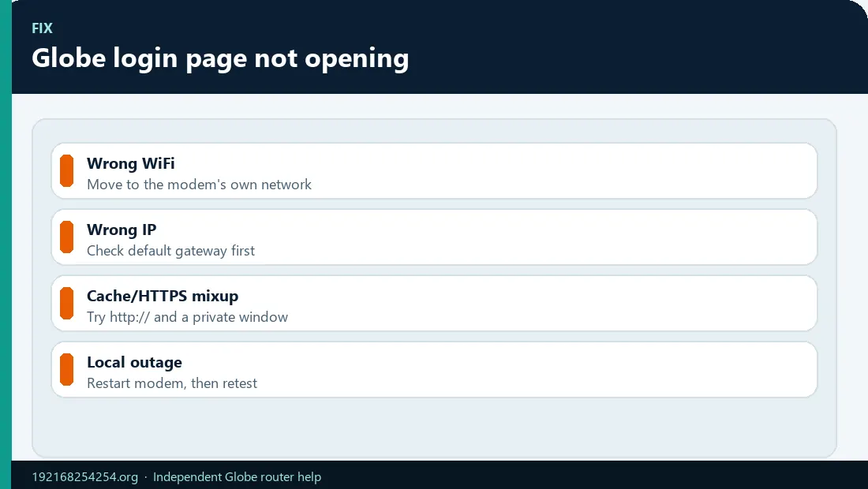Click the 'Globe login page not opening' title
The height and width of the screenshot is (489, 868).
(220, 58)
